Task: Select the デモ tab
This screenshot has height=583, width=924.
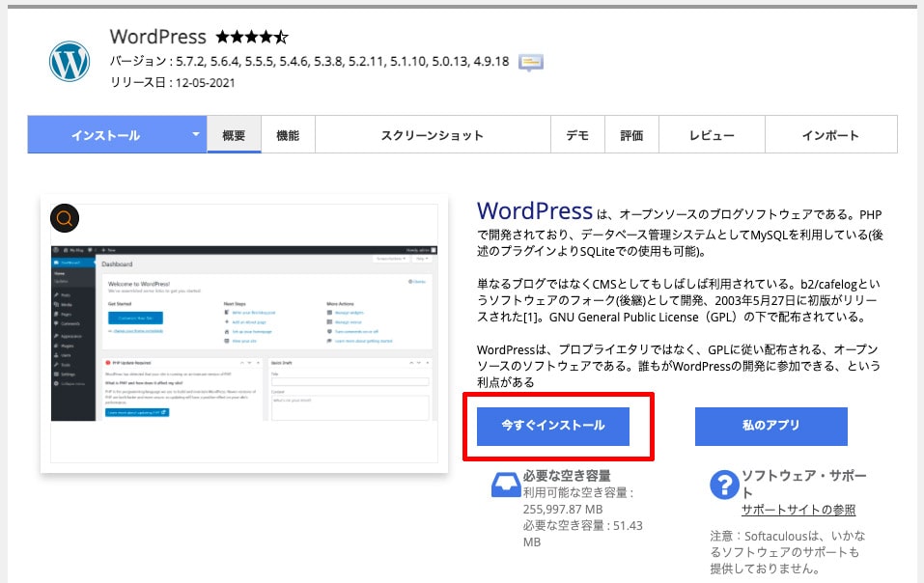Action: (577, 135)
